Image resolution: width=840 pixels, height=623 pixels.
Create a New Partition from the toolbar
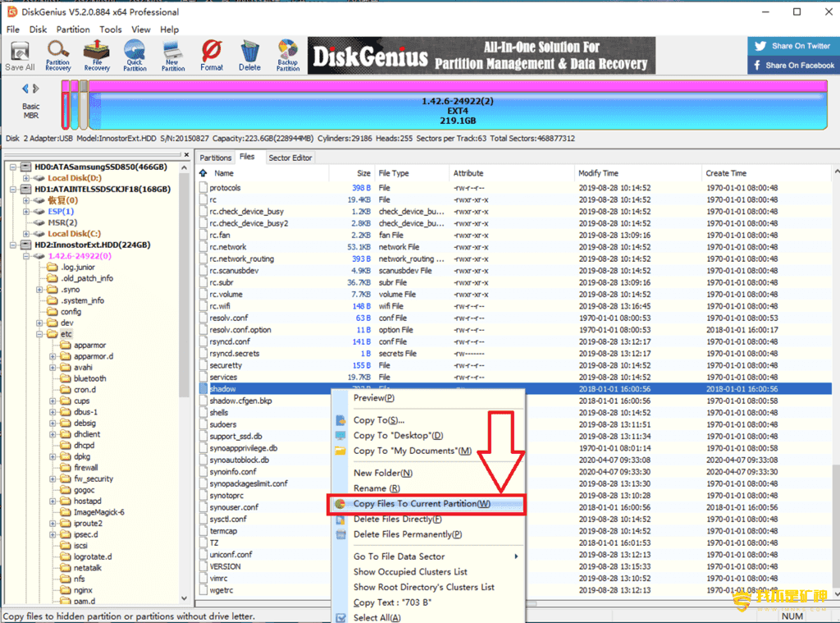173,56
